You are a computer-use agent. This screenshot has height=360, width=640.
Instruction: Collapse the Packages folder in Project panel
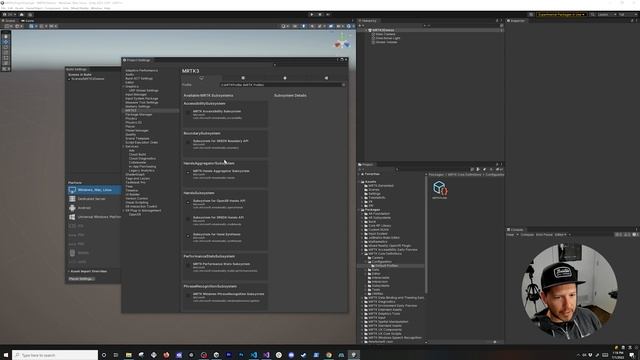tap(360, 210)
